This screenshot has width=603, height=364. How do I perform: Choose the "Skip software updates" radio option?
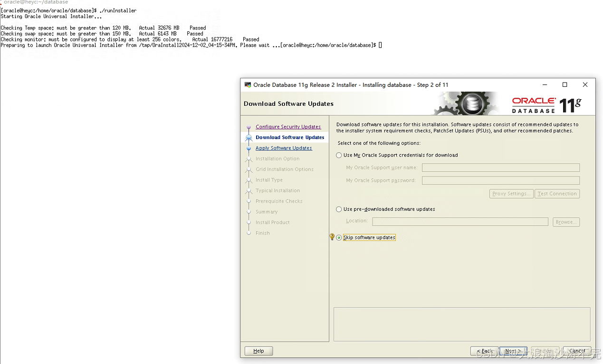[x=339, y=238]
